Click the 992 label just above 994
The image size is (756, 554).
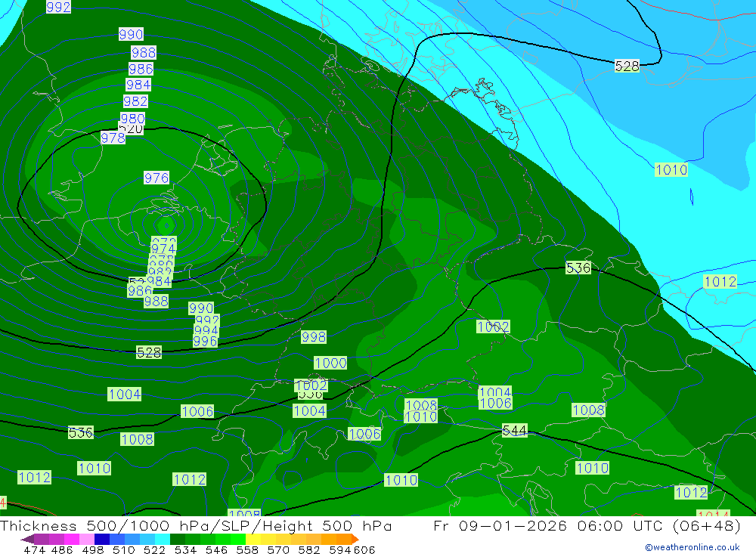[x=207, y=320]
